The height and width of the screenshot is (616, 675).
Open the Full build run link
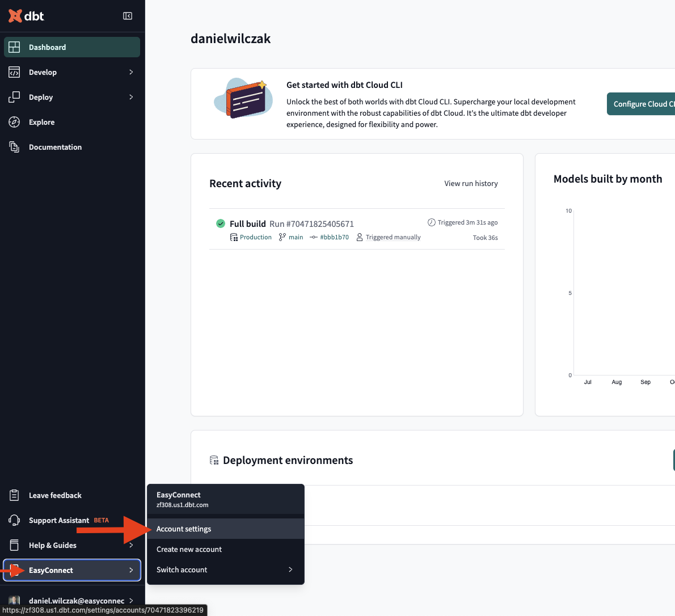click(247, 224)
